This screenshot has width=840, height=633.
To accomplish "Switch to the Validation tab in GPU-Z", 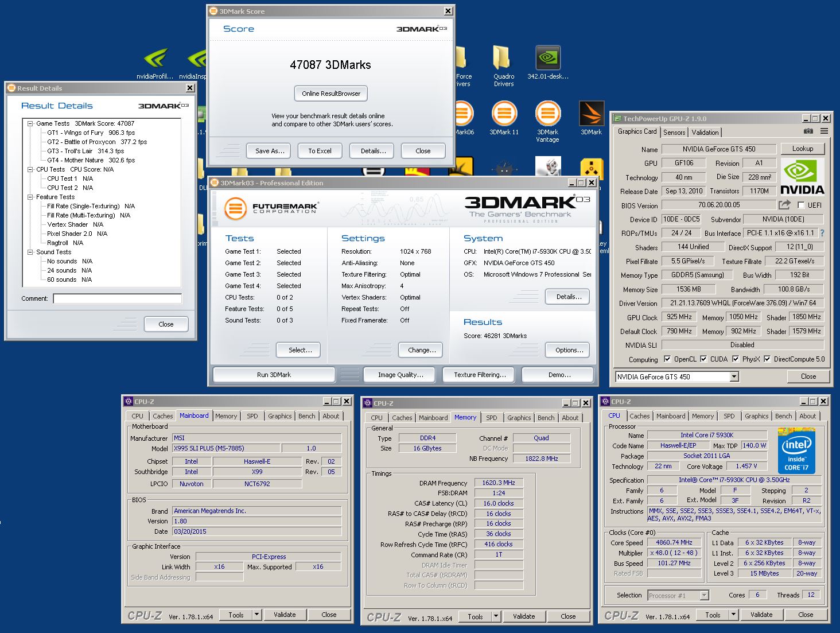I will [x=705, y=132].
